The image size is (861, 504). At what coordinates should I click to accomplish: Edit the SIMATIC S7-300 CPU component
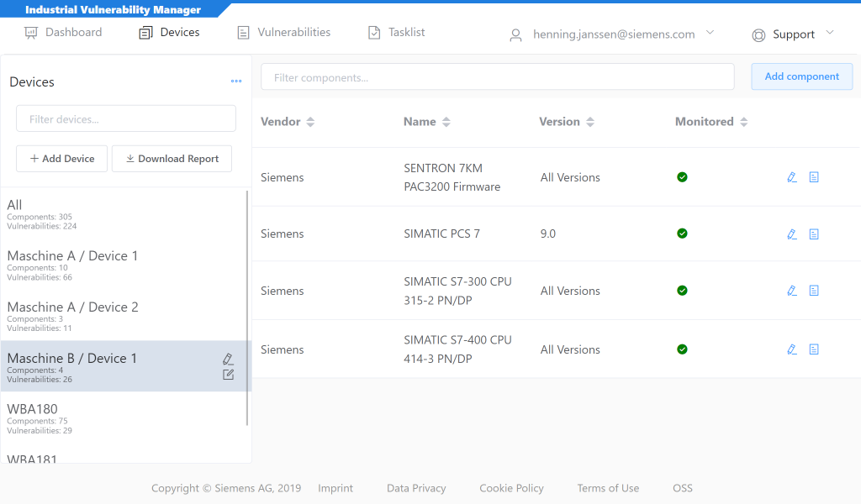tap(792, 291)
